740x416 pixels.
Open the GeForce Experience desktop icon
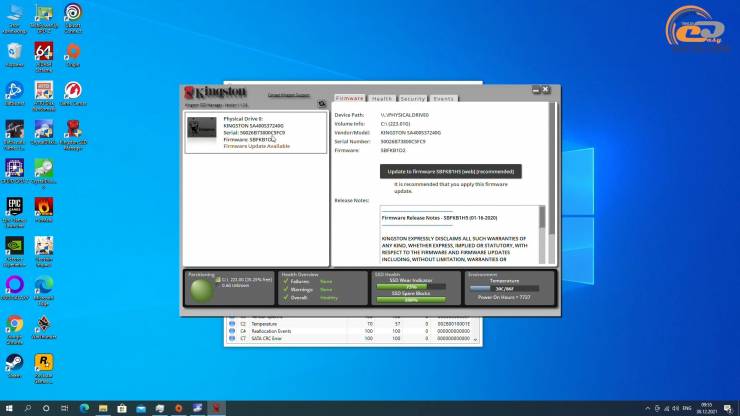15,252
